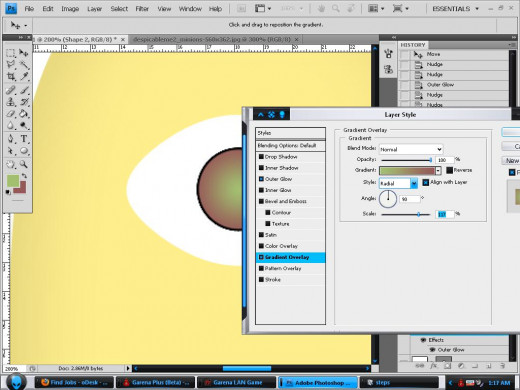520x390 pixels.
Task: Reset default foreground and background colors
Action: (x=8, y=192)
